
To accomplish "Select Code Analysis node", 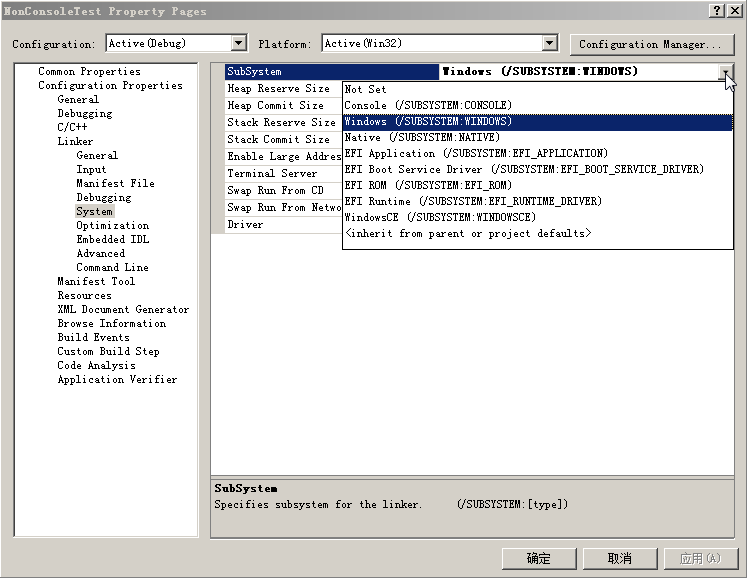I will (x=96, y=365).
